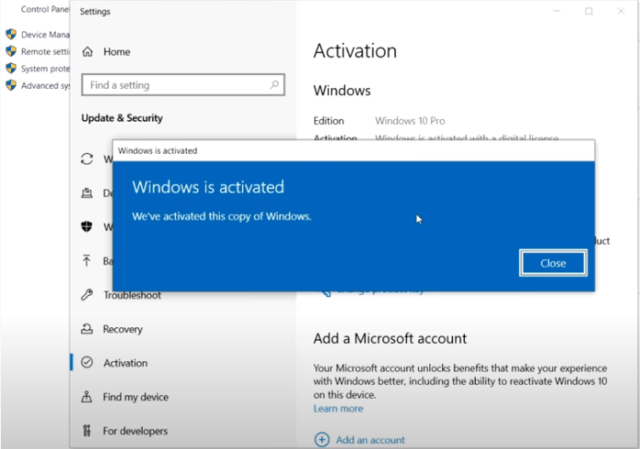
Task: Open Advanced system settings in Control Panel
Action: [45, 85]
